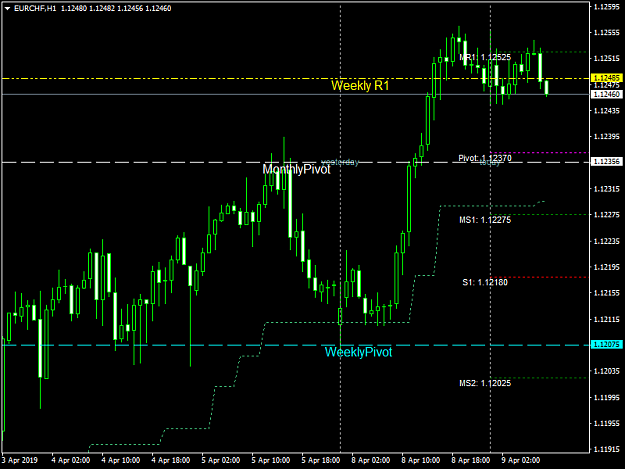The width and height of the screenshot is (625, 469).
Task: Click the '8 Apr 02:00' time axis label
Action: pyautogui.click(x=371, y=460)
